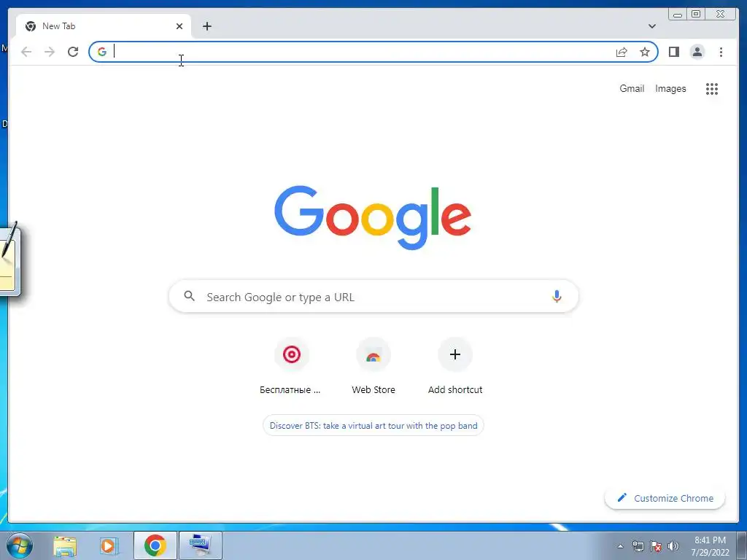Screen dimensions: 747x560
Task: Open the Бесплатные shortcut tile
Action: (x=291, y=366)
